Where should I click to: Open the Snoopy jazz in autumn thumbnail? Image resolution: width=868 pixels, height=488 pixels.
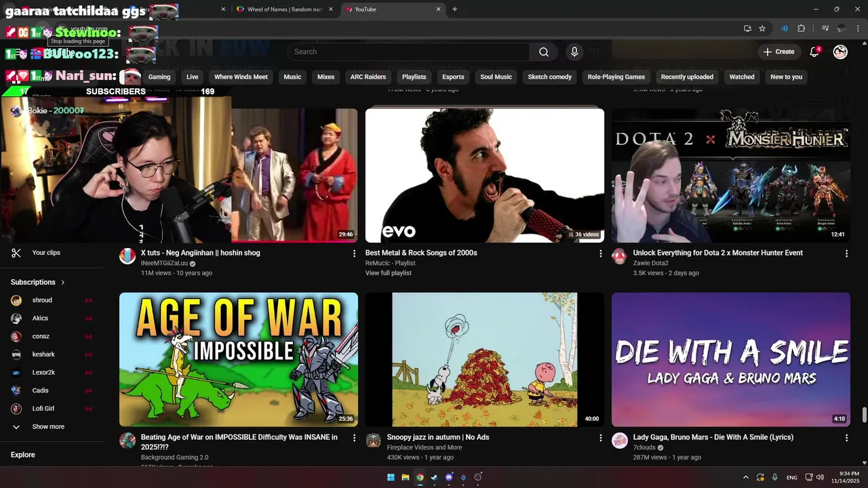pyautogui.click(x=485, y=360)
